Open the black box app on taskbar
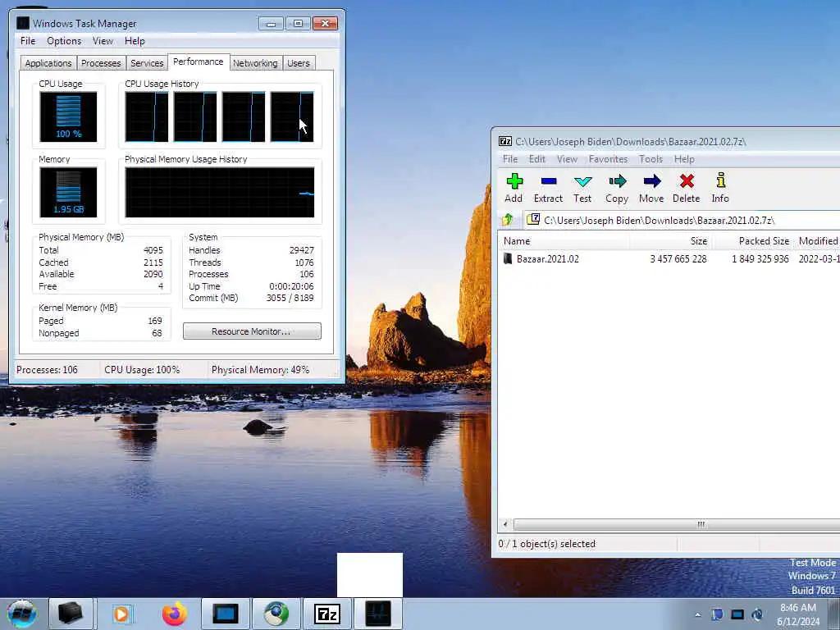 tap(71, 614)
